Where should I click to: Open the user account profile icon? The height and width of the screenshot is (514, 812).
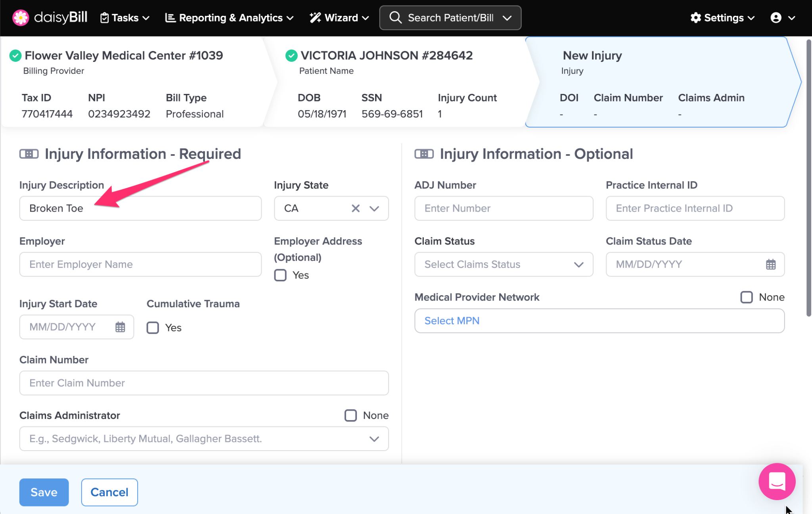776,18
